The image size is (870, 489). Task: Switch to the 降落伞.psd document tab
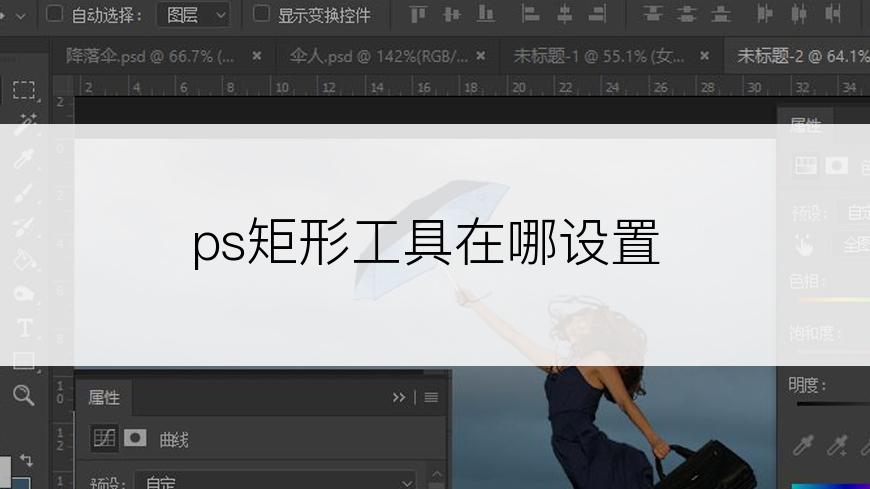pyautogui.click(x=150, y=56)
